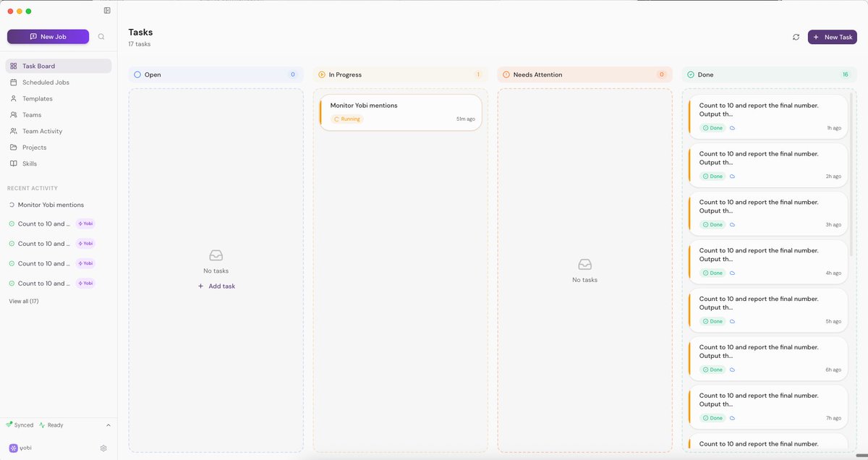Screen dimensions: 868x460
Task: Click the cloud icon on 6h ago card
Action: [732, 370]
